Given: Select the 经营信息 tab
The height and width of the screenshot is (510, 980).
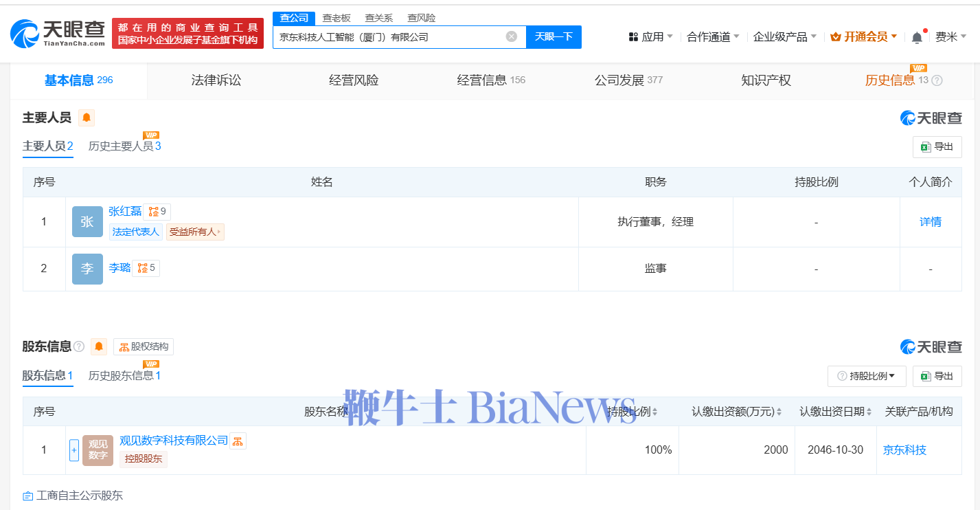Looking at the screenshot, I should pyautogui.click(x=491, y=80).
